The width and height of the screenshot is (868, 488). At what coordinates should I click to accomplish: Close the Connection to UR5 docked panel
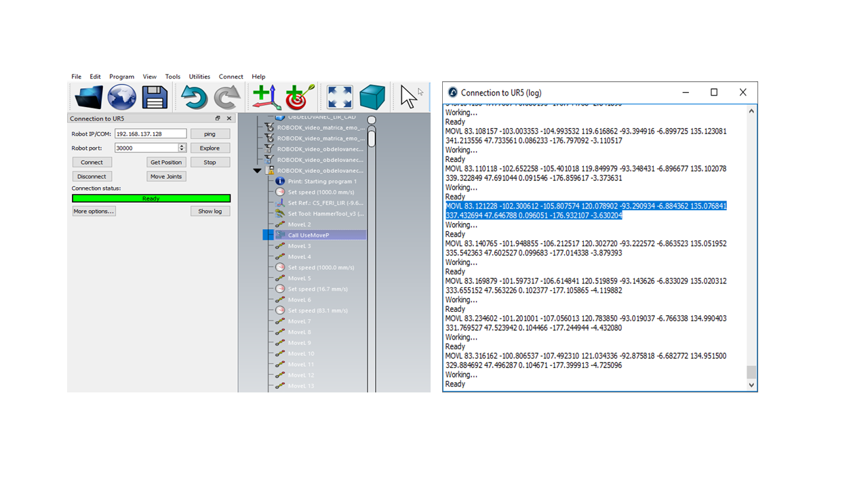[x=229, y=119]
